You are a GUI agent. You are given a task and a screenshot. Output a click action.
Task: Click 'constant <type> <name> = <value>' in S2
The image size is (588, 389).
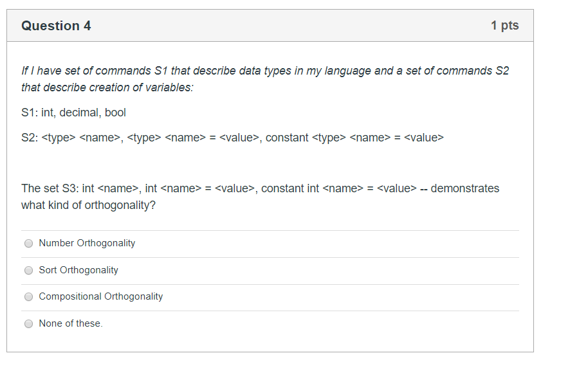pos(354,138)
